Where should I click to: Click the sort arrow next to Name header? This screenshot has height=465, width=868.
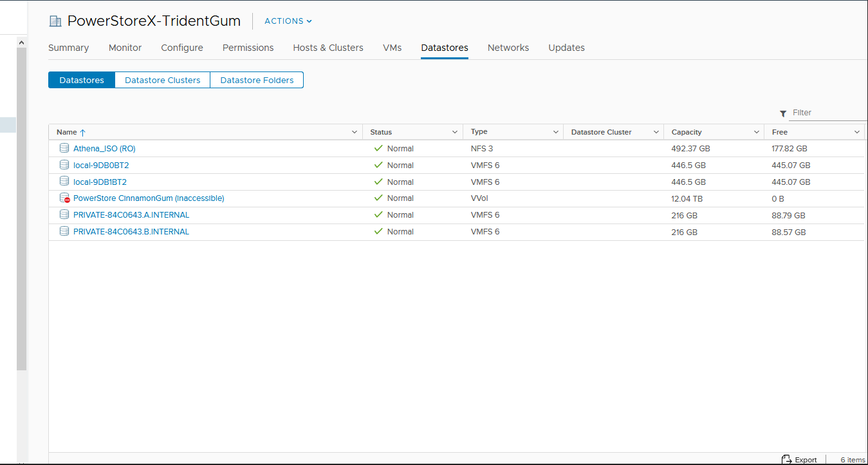[x=82, y=132]
